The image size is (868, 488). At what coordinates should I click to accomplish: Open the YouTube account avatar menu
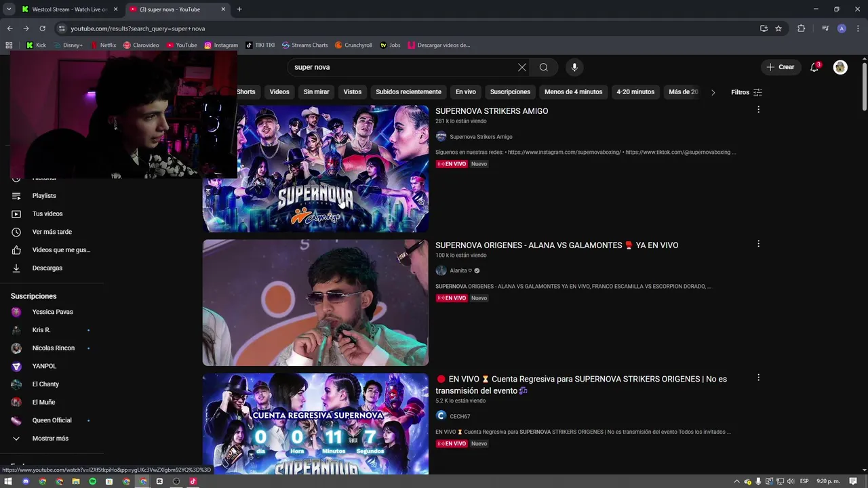[840, 67]
